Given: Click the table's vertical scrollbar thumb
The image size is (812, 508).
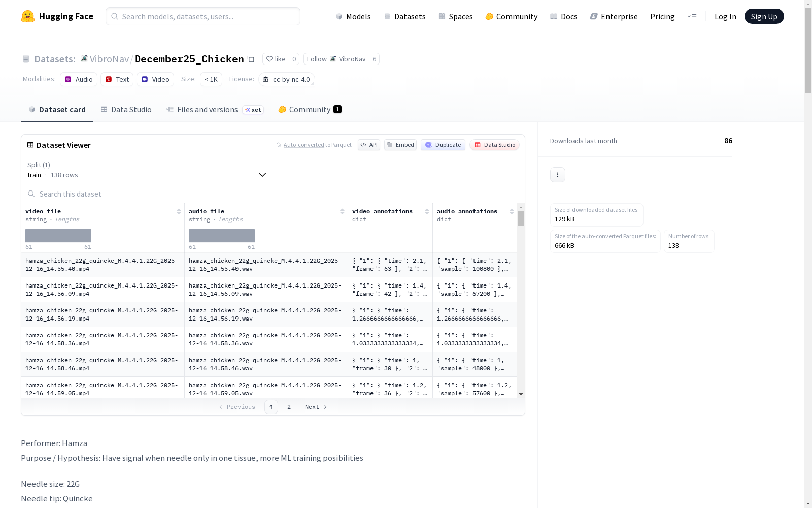Looking at the screenshot, I should click(x=521, y=219).
